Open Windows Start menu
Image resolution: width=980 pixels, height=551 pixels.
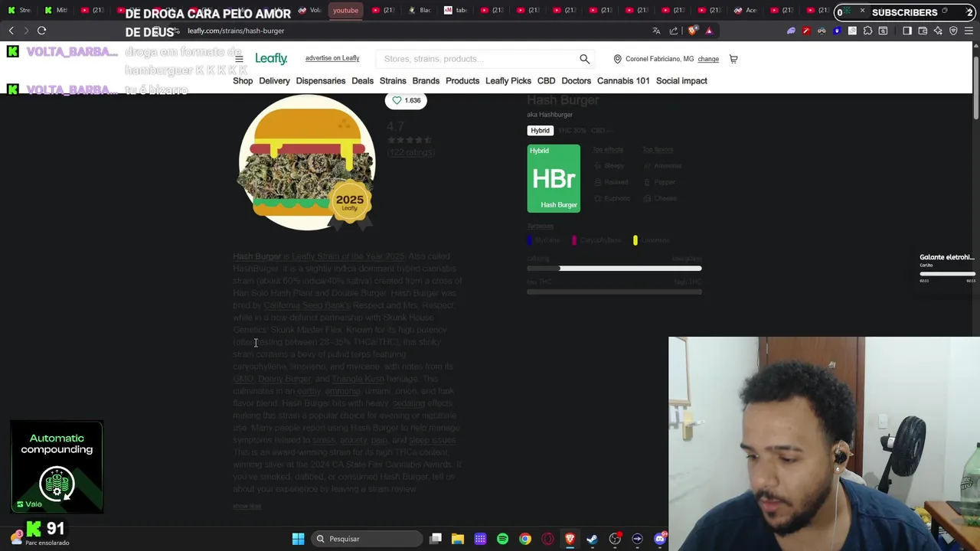coord(299,539)
